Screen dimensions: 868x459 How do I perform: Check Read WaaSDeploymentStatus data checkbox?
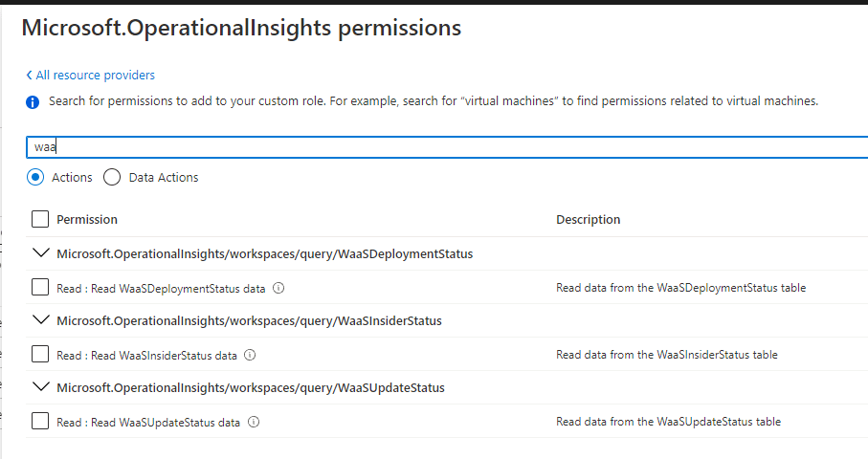40,287
